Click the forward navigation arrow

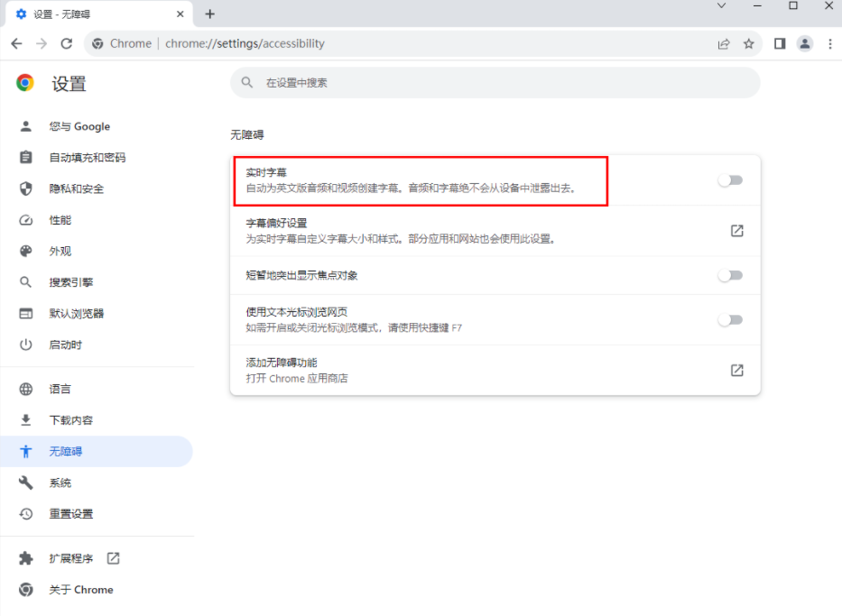point(42,43)
